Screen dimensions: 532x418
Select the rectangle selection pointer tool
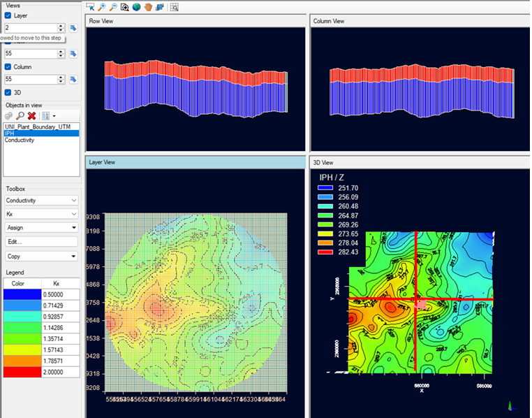point(91,7)
